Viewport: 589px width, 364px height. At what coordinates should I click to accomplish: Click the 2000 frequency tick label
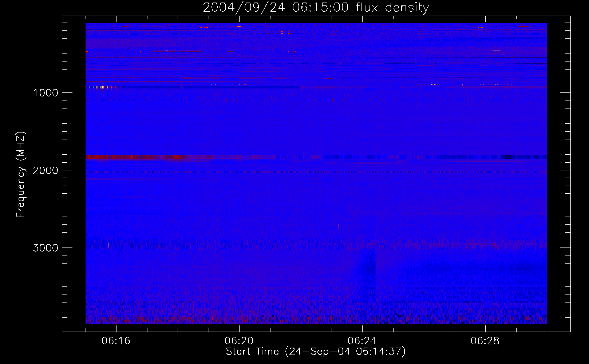pyautogui.click(x=46, y=170)
